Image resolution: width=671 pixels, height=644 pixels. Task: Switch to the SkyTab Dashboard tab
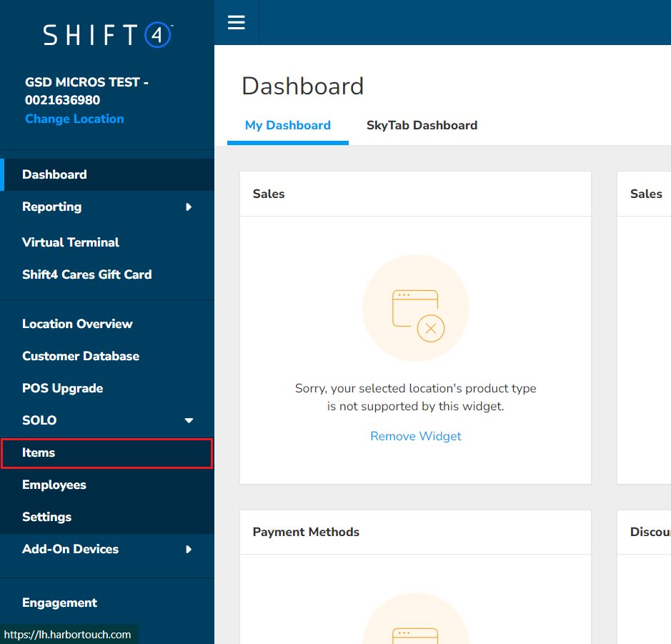(422, 125)
